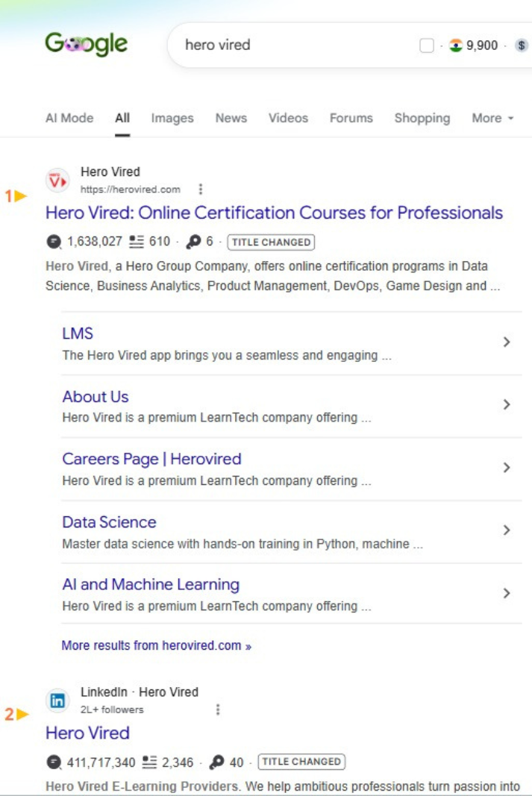Expand the More search filters dropdown
The height and width of the screenshot is (796, 532).
[x=493, y=118]
